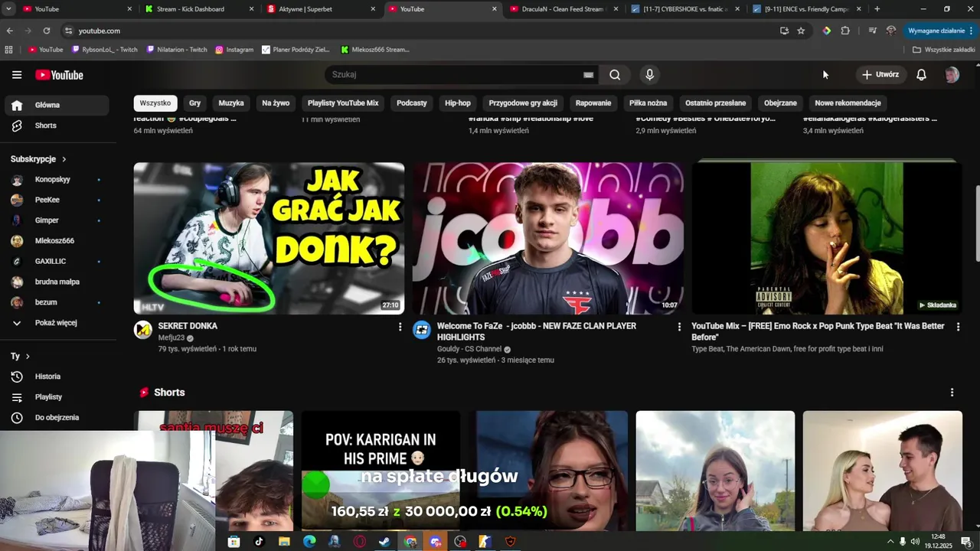Start voice search with the microphone
The height and width of the screenshot is (551, 980).
point(649,75)
